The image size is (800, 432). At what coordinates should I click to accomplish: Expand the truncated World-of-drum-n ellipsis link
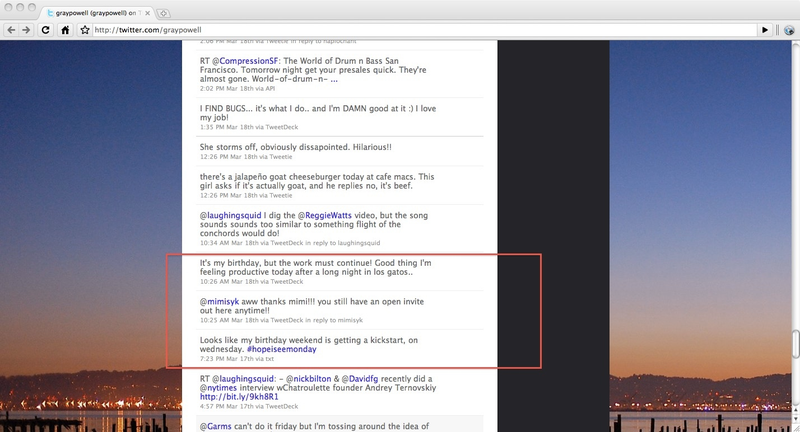tap(334, 79)
